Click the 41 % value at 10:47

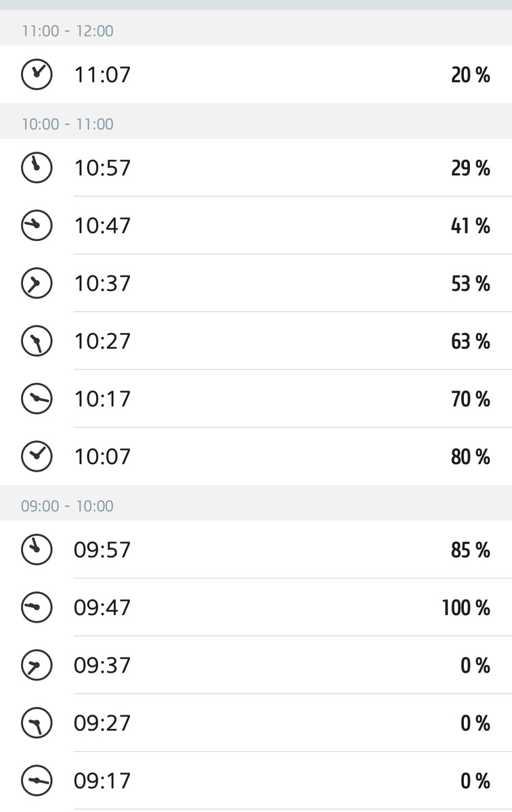pos(471,225)
